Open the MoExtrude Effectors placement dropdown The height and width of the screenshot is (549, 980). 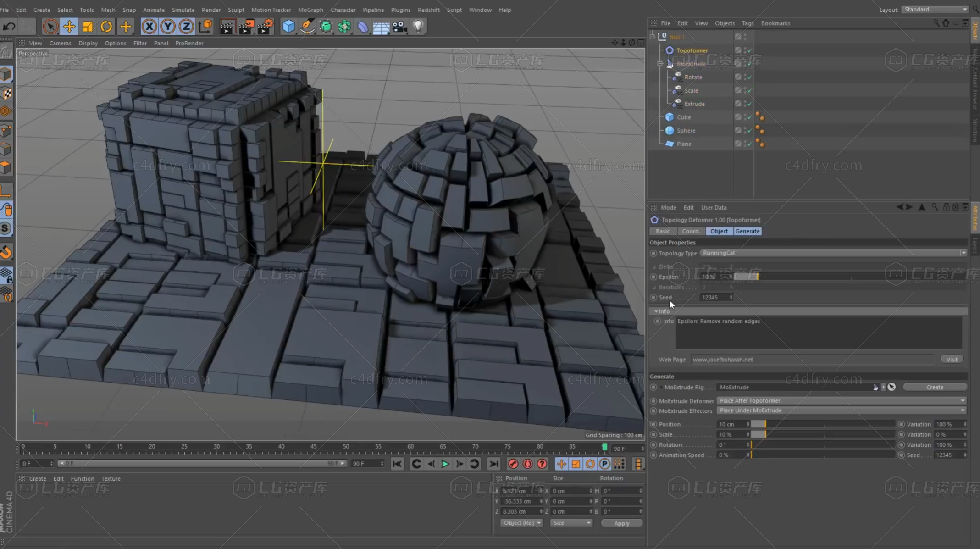pyautogui.click(x=842, y=411)
